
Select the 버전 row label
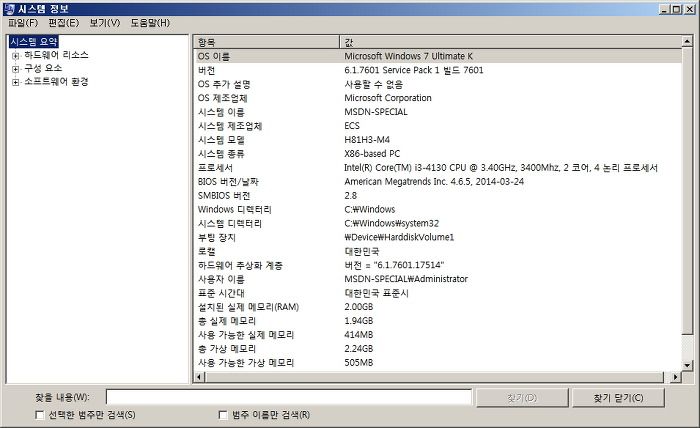pyautogui.click(x=206, y=70)
